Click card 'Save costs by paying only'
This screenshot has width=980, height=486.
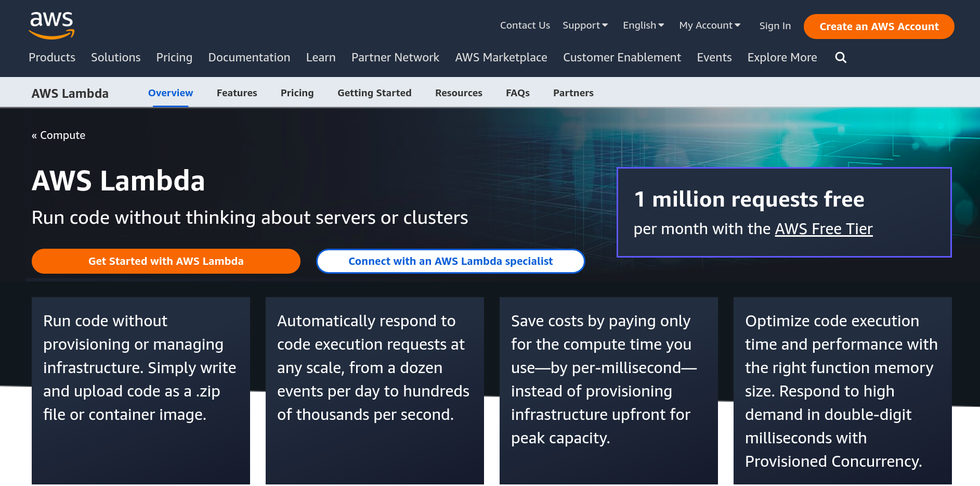click(608, 391)
